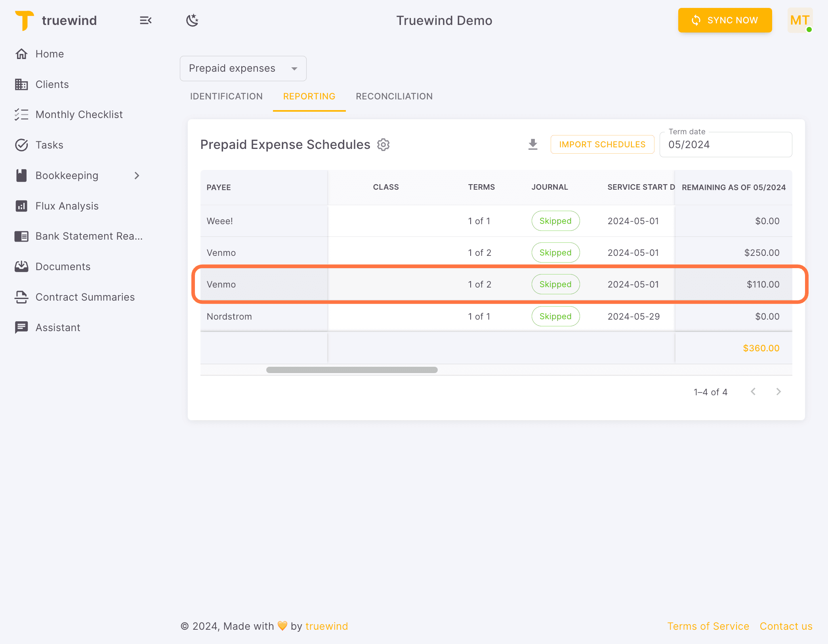Screen dimensions: 828x644
Task: Download the prepaid expense schedules
Action: [533, 144]
